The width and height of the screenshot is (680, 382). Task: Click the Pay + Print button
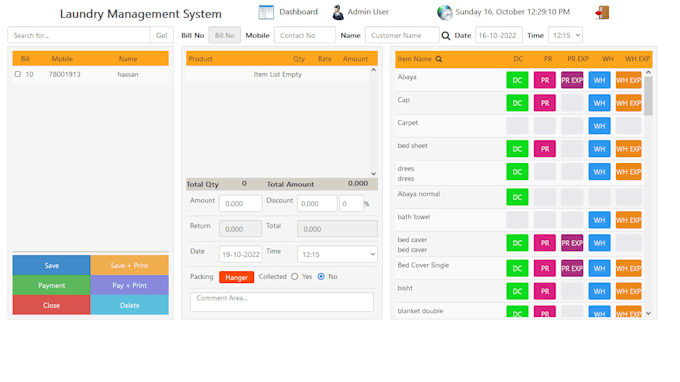129,285
